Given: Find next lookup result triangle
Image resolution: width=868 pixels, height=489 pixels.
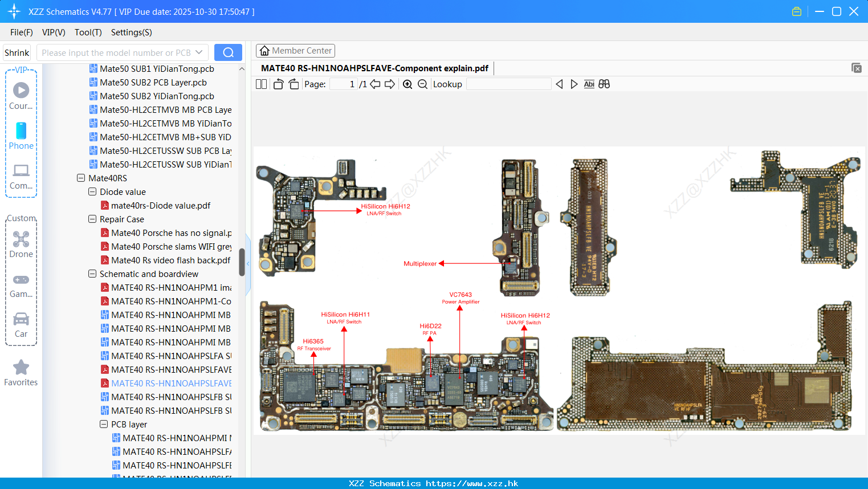Looking at the screenshot, I should 574,84.
